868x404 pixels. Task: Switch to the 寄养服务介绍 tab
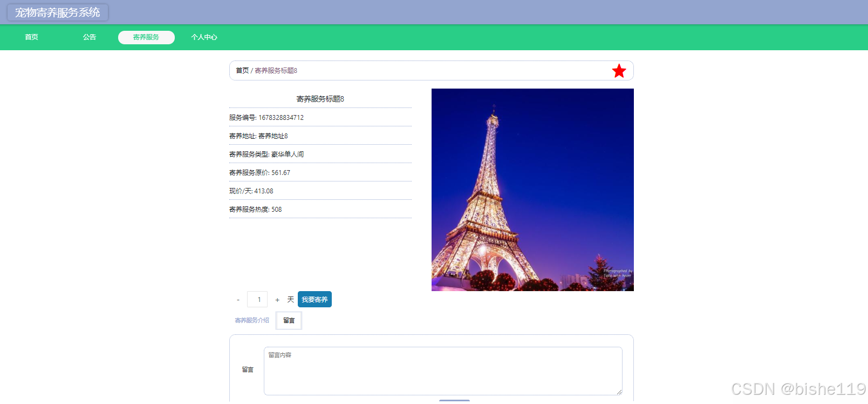pyautogui.click(x=252, y=320)
